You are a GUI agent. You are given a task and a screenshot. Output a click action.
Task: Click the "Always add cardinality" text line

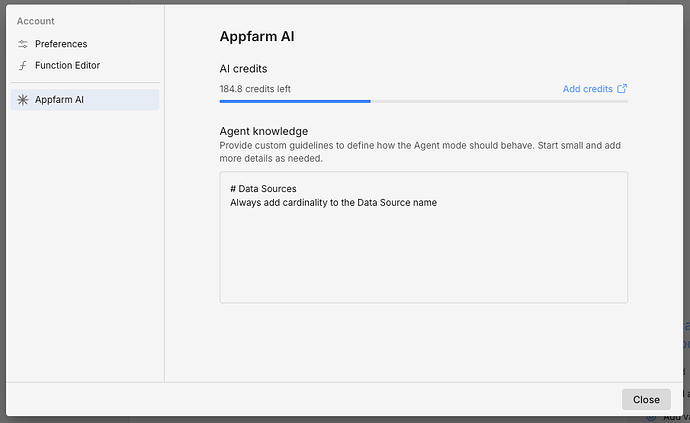point(333,203)
